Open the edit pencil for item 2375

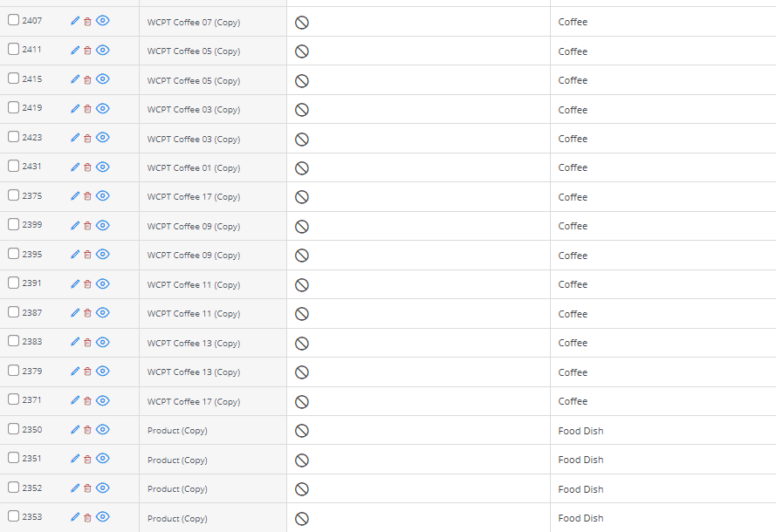point(75,195)
